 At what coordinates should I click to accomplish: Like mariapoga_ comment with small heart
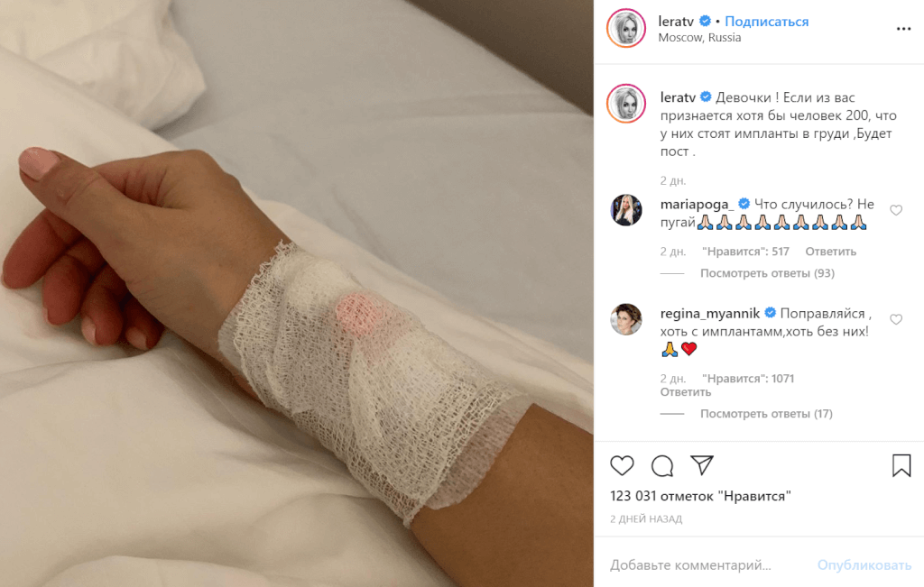pos(896,210)
